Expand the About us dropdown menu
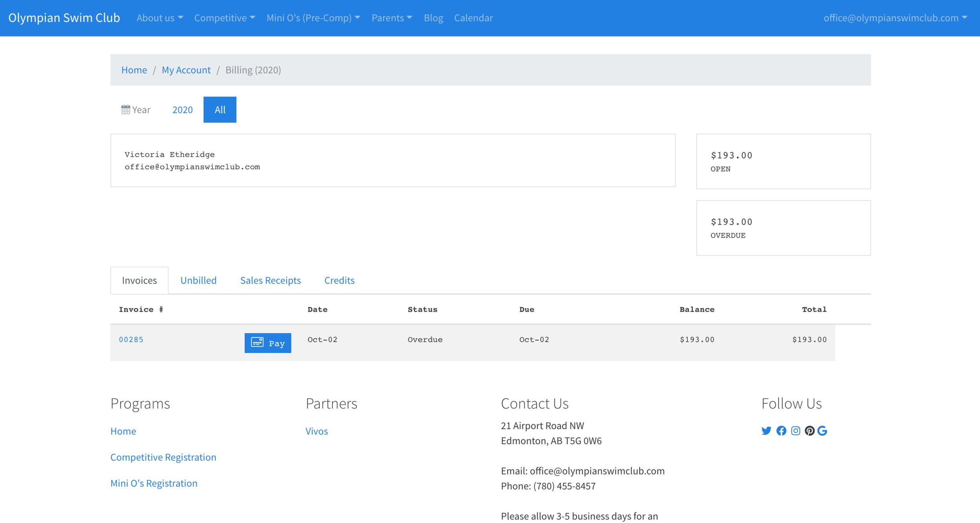The width and height of the screenshot is (980, 523). click(160, 18)
